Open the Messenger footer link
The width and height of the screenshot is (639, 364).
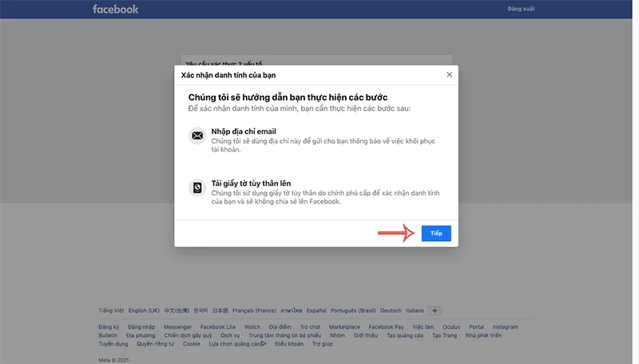[x=177, y=327]
